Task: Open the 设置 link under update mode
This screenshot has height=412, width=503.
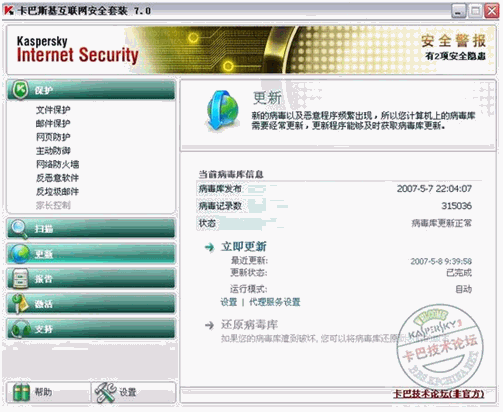Action: [x=229, y=302]
